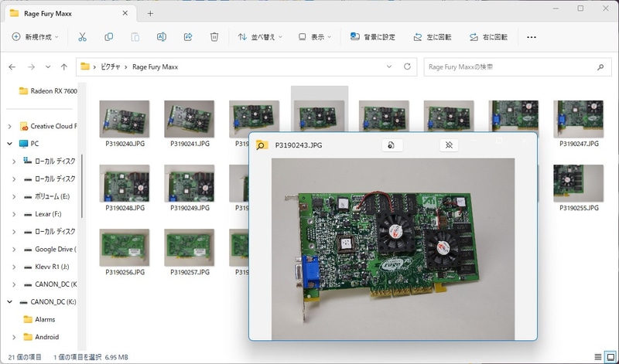Viewport: 619px width, 364px height.
Task: Select the Alarms folder in sidebar
Action: tap(39, 319)
